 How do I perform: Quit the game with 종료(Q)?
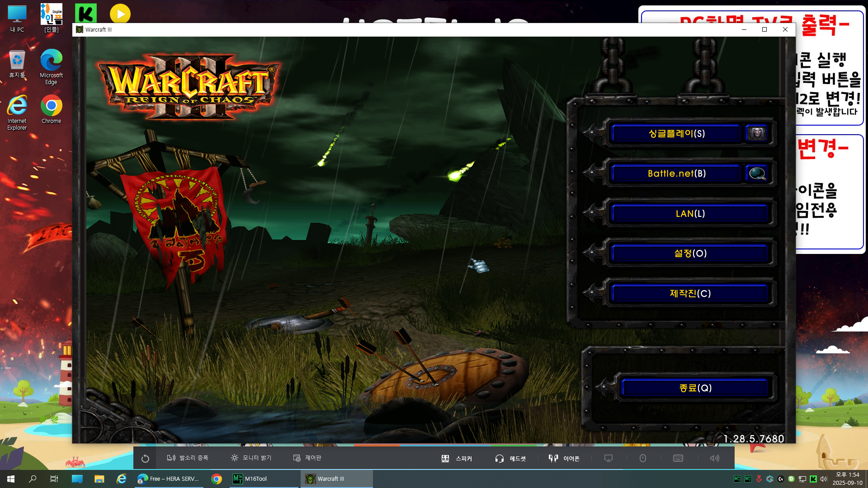click(695, 388)
